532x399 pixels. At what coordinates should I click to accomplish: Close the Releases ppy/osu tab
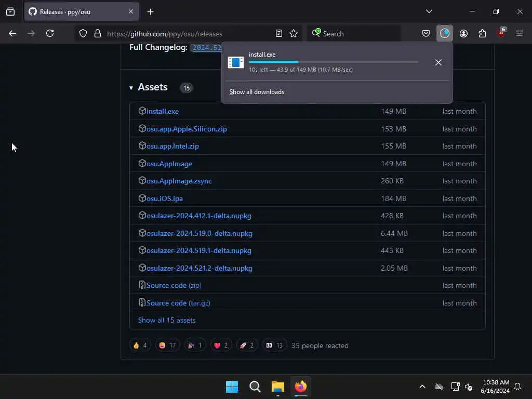click(x=131, y=12)
